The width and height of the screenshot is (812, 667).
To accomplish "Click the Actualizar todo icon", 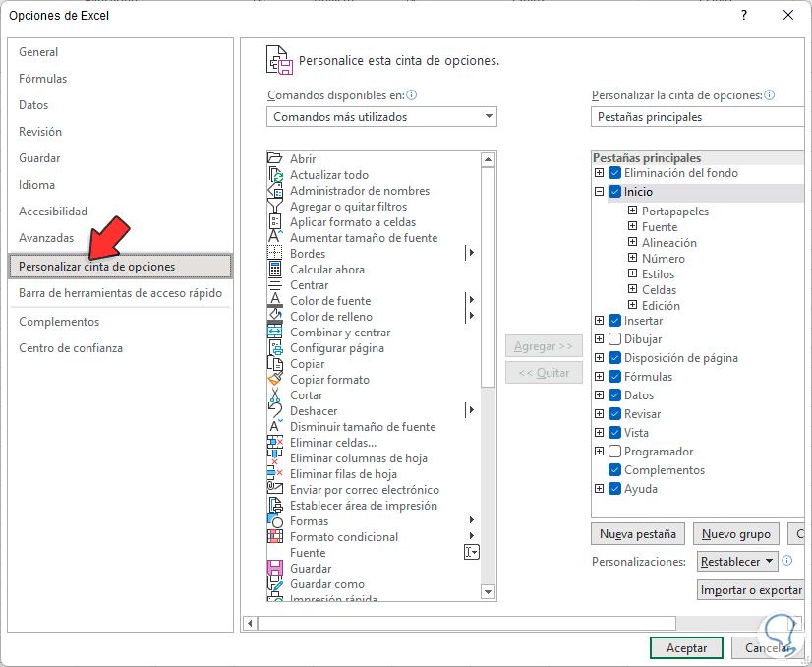I will pyautogui.click(x=275, y=175).
